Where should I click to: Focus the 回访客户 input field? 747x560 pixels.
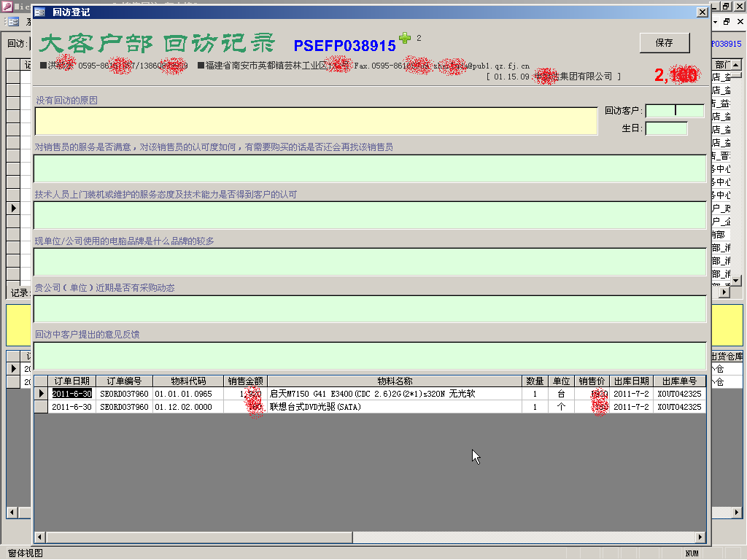point(674,111)
